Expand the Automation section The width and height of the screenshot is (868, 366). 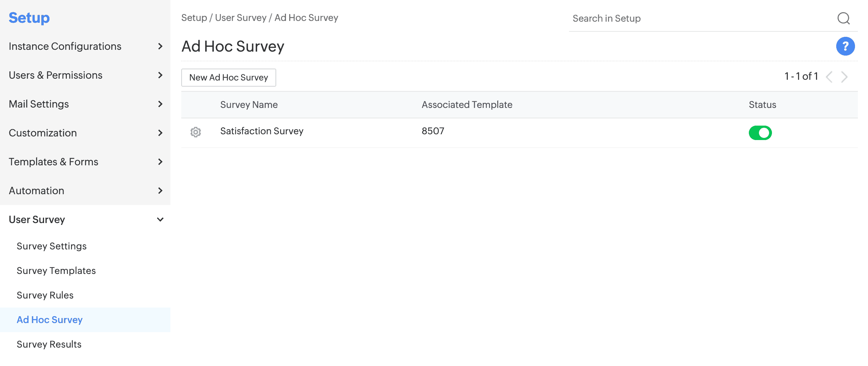pos(85,191)
